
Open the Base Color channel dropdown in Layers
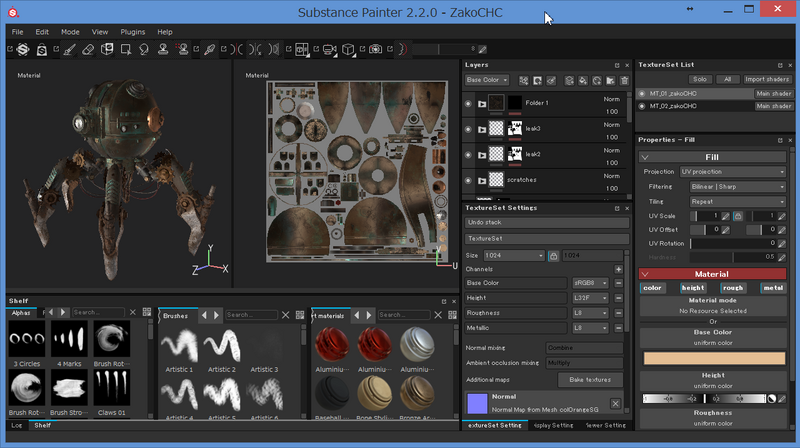click(487, 80)
